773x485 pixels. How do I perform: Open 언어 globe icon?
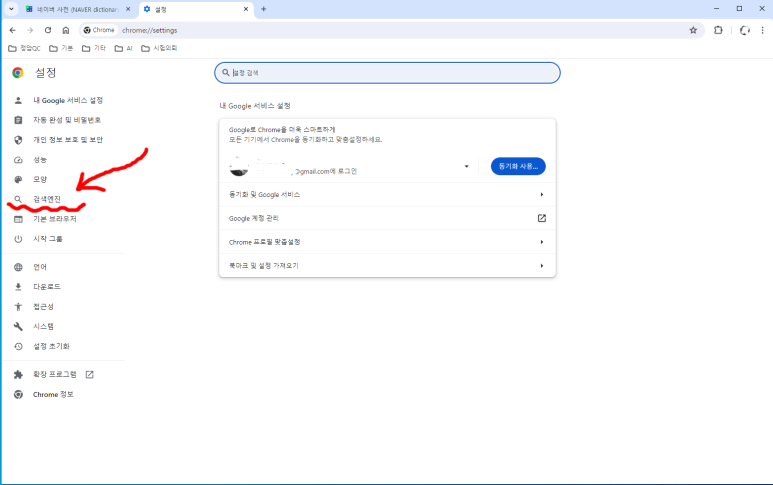pos(18,267)
